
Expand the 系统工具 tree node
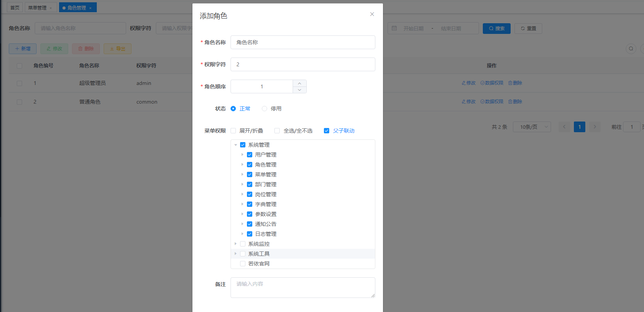point(235,254)
